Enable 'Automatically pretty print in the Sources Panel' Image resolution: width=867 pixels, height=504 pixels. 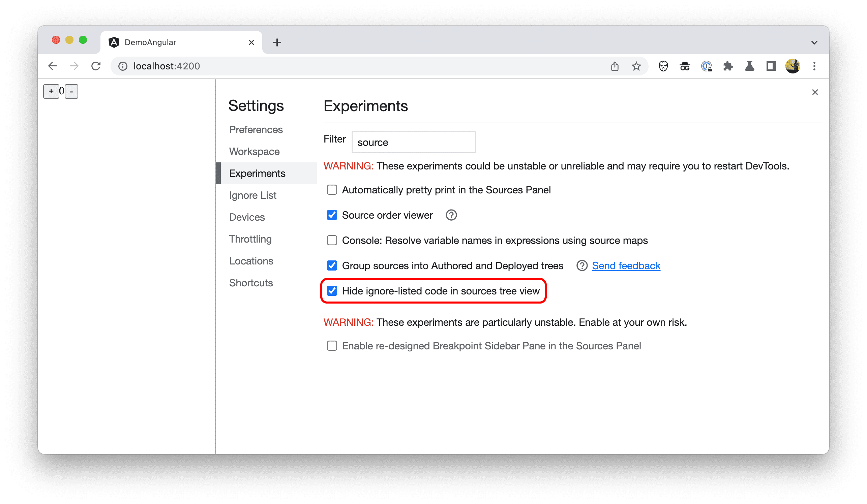click(x=332, y=190)
